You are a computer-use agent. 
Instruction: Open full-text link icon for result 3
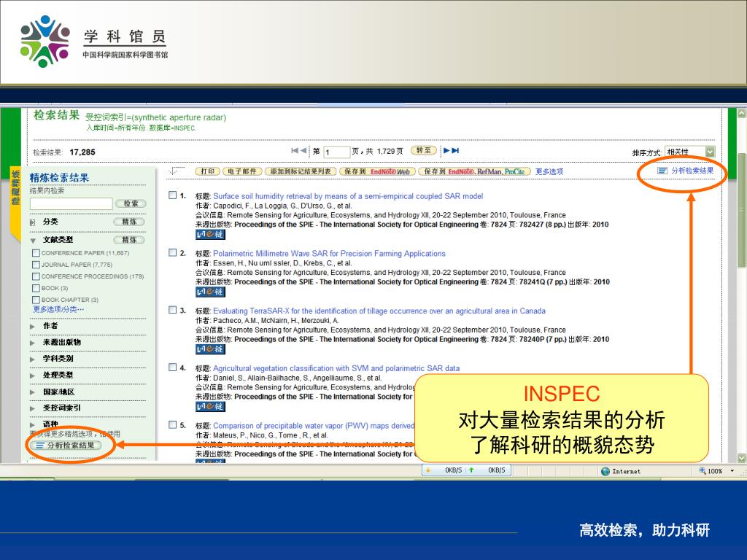[210, 349]
